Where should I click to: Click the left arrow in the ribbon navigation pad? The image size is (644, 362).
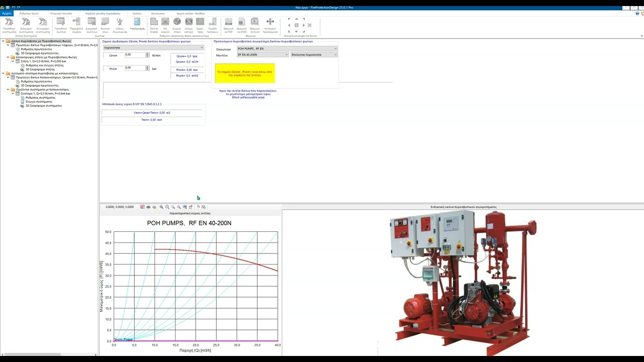click(x=289, y=25)
